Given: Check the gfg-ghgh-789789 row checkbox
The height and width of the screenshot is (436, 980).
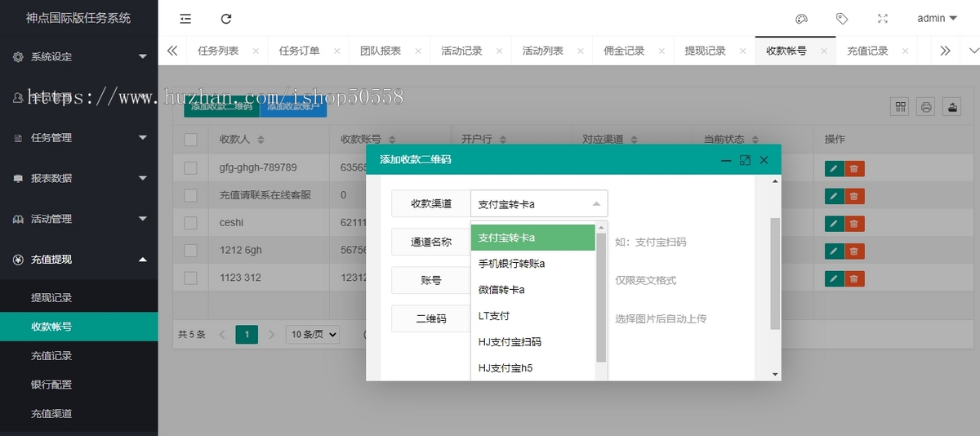Looking at the screenshot, I should [190, 168].
